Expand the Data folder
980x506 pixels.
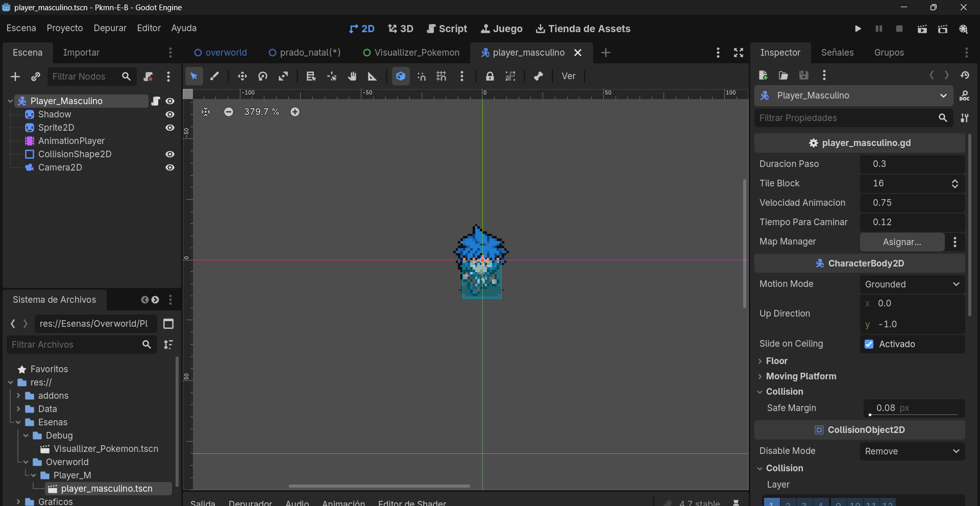coord(18,409)
